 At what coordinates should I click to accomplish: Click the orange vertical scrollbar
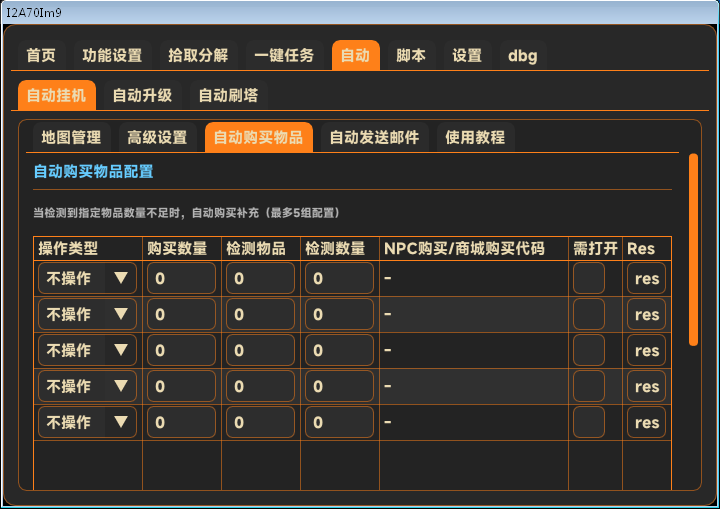click(x=693, y=248)
